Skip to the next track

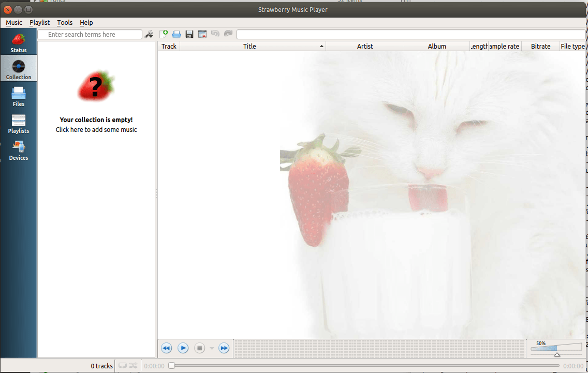(224, 348)
